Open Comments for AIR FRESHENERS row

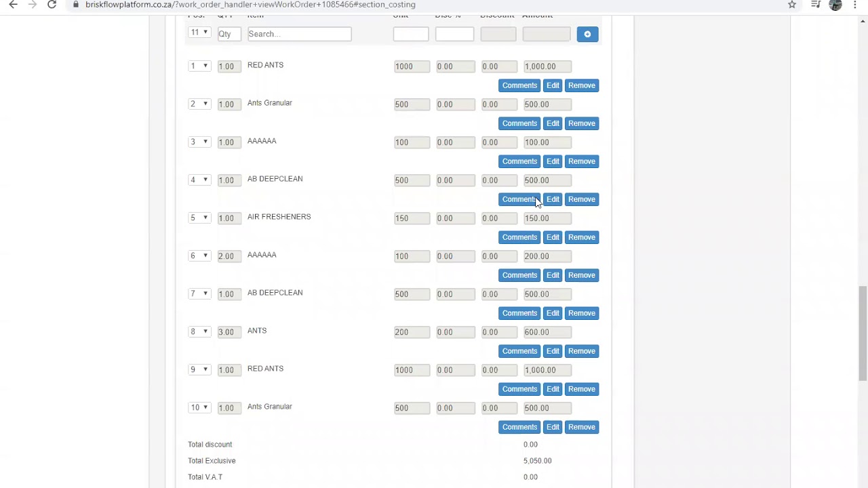(x=519, y=237)
